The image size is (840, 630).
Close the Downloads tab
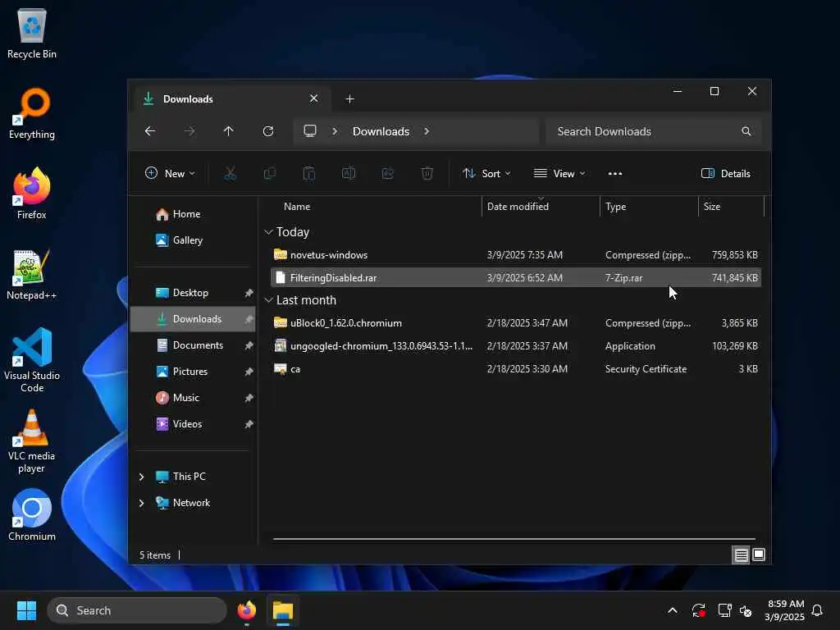(314, 98)
